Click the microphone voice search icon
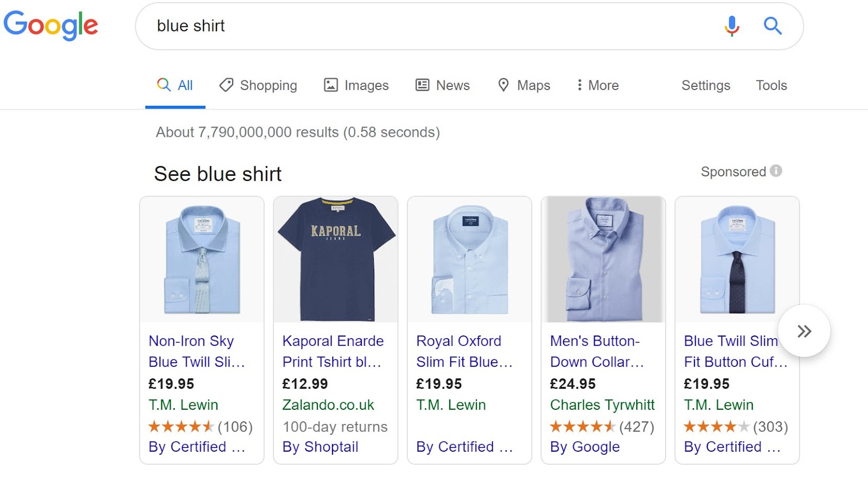Screen dimensions: 868x481 pos(732,26)
